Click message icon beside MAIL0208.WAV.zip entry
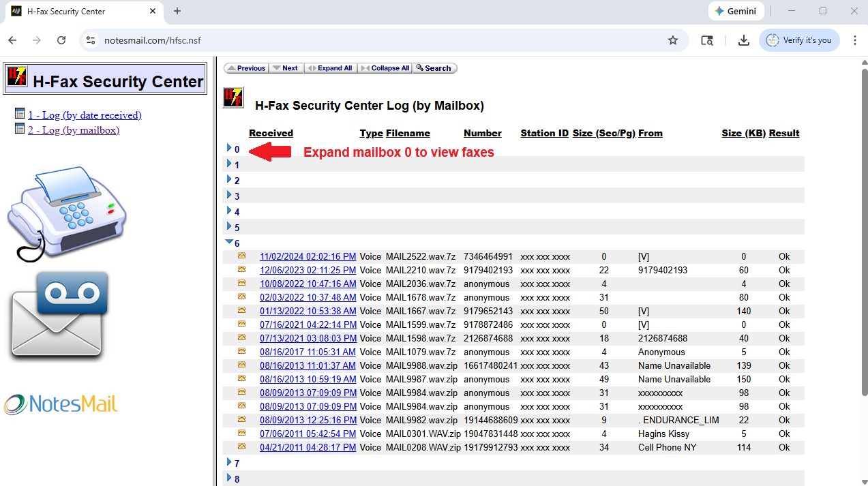 coord(241,447)
